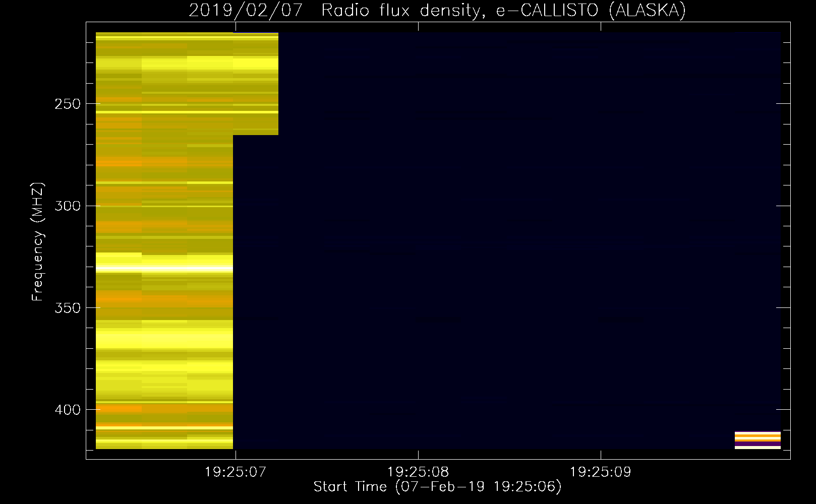This screenshot has height=504, width=816.
Task: Click the "Start Time (07-Feb-19 19:25:06)" axis label
Action: click(437, 487)
